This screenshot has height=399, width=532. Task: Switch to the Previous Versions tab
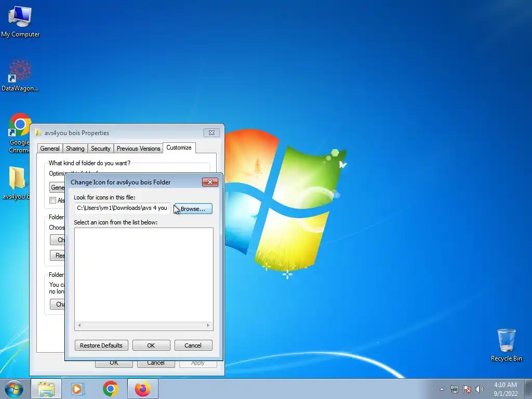(x=138, y=149)
